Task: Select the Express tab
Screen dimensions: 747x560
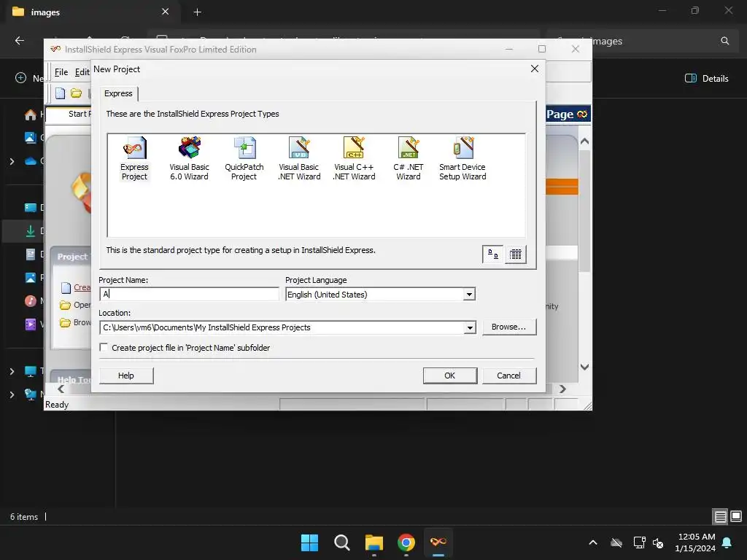Action: point(119,93)
